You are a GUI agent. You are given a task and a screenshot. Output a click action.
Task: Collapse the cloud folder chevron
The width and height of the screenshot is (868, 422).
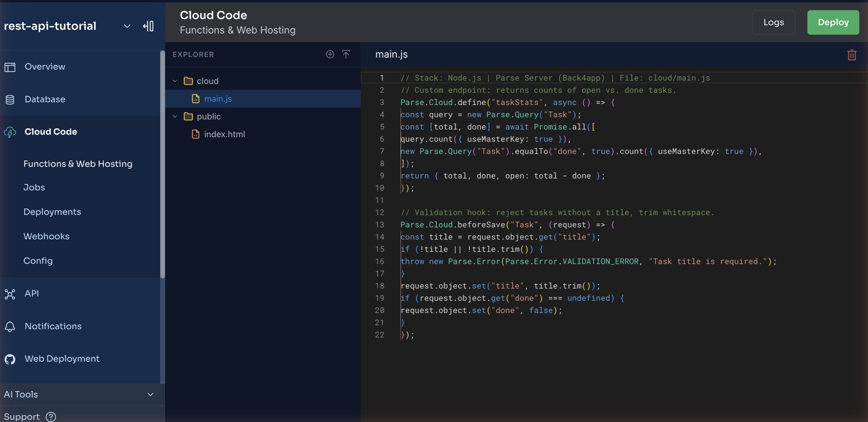[175, 81]
